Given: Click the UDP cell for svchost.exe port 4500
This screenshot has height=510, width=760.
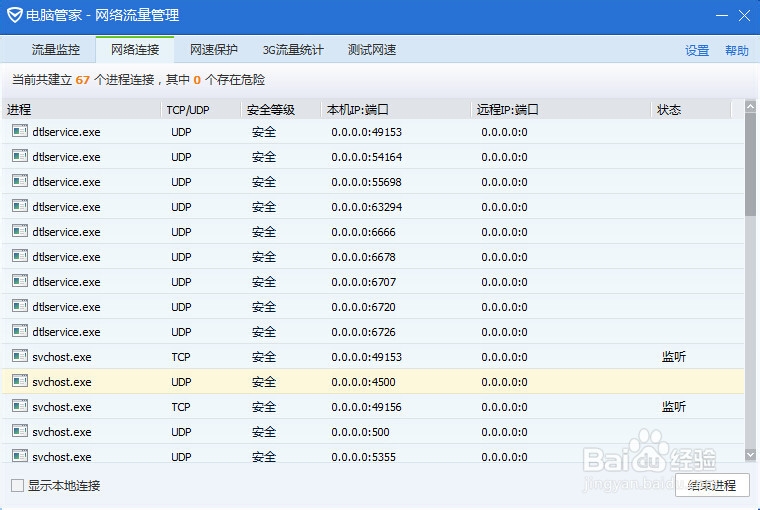Looking at the screenshot, I should [181, 382].
